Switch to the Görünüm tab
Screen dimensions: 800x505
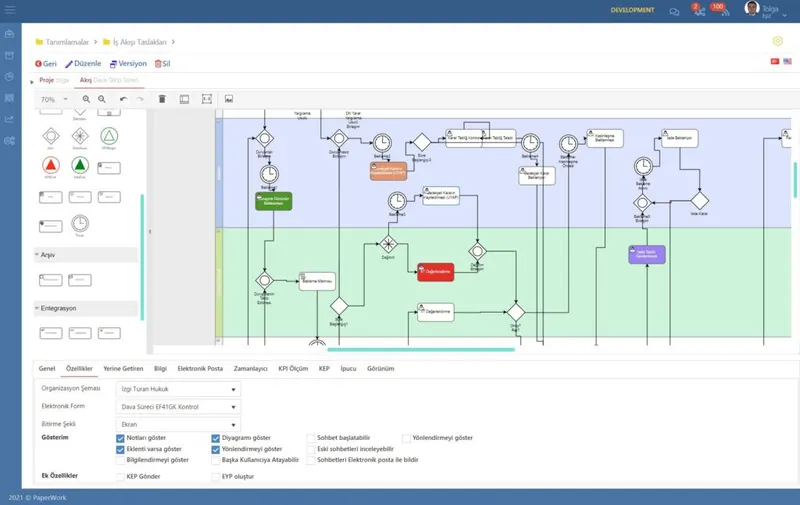point(380,368)
